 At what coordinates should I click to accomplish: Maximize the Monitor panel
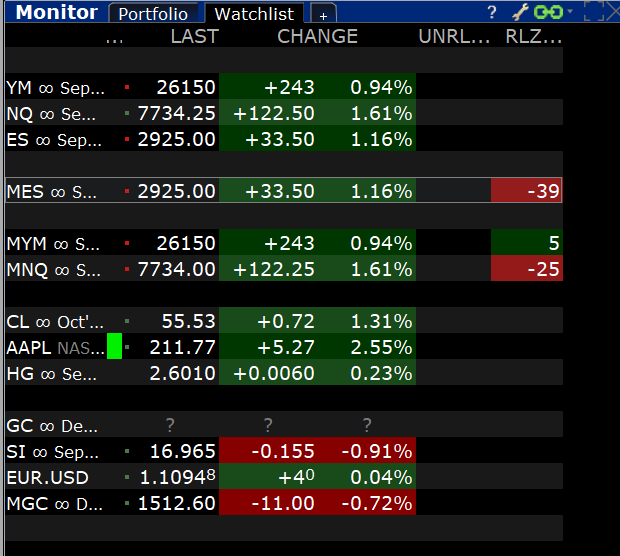tap(594, 11)
